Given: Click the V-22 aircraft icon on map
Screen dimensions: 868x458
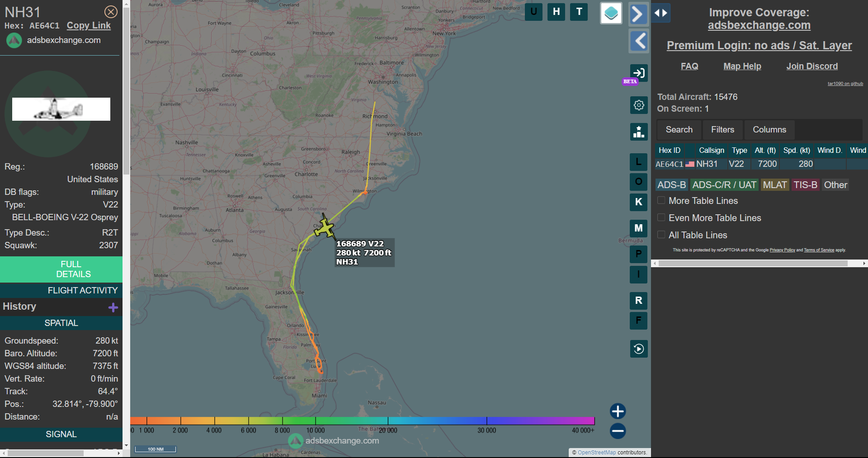Looking at the screenshot, I should click(325, 227).
